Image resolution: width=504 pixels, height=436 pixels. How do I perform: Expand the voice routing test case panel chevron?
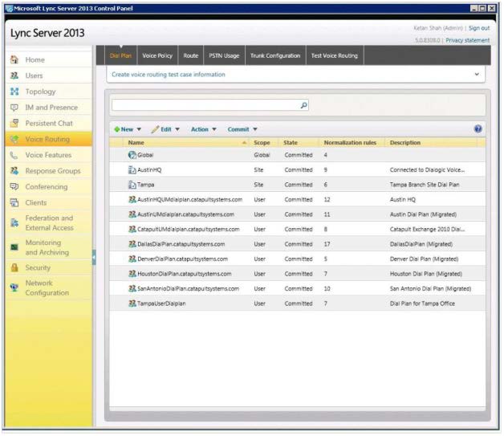pyautogui.click(x=477, y=75)
